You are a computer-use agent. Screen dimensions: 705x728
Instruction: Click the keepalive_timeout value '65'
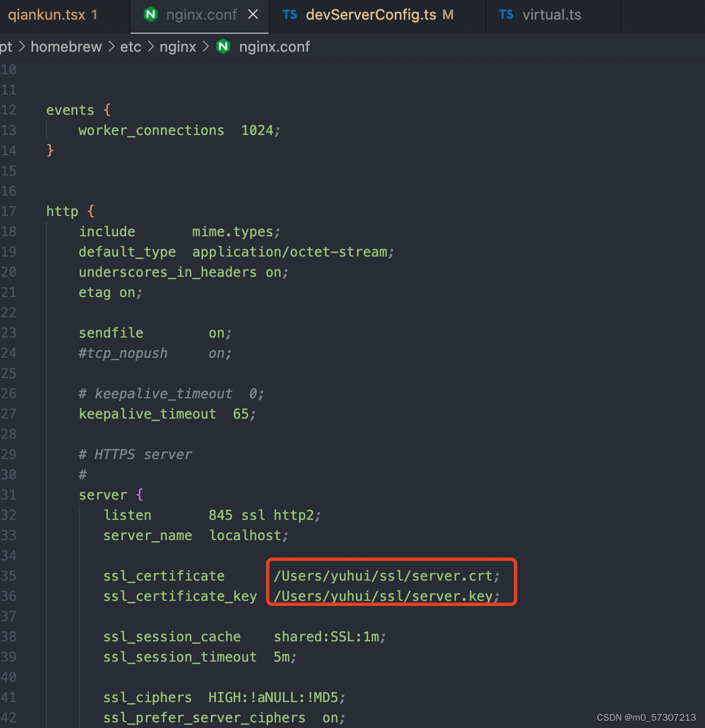241,414
